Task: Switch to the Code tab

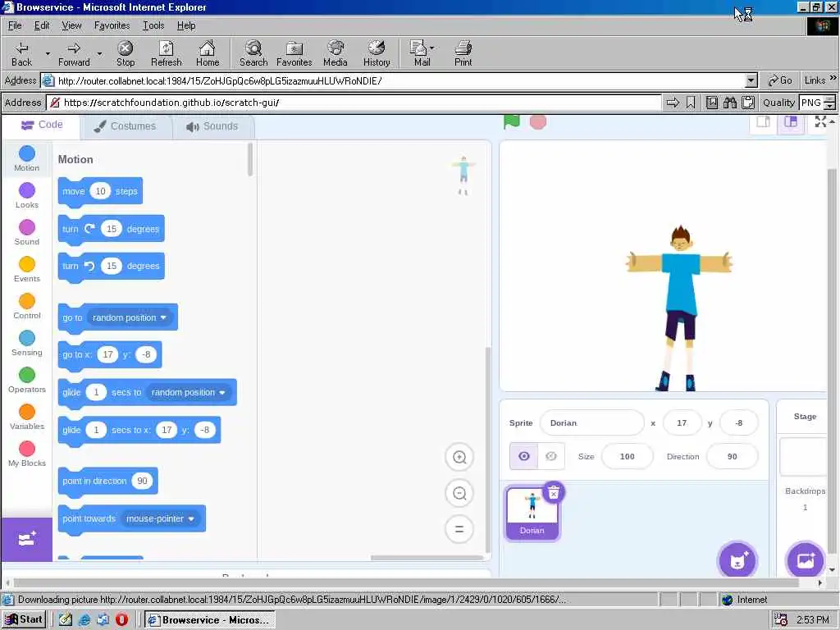Action: coord(42,125)
